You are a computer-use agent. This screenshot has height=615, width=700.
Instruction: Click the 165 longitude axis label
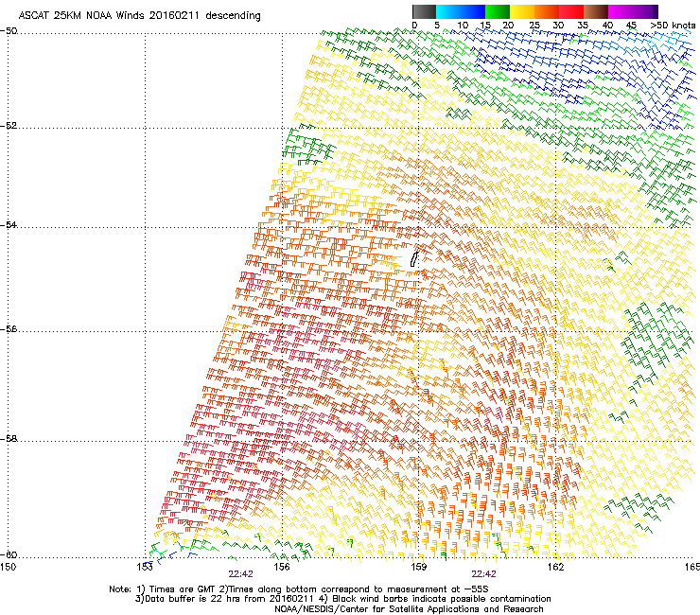tap(692, 567)
